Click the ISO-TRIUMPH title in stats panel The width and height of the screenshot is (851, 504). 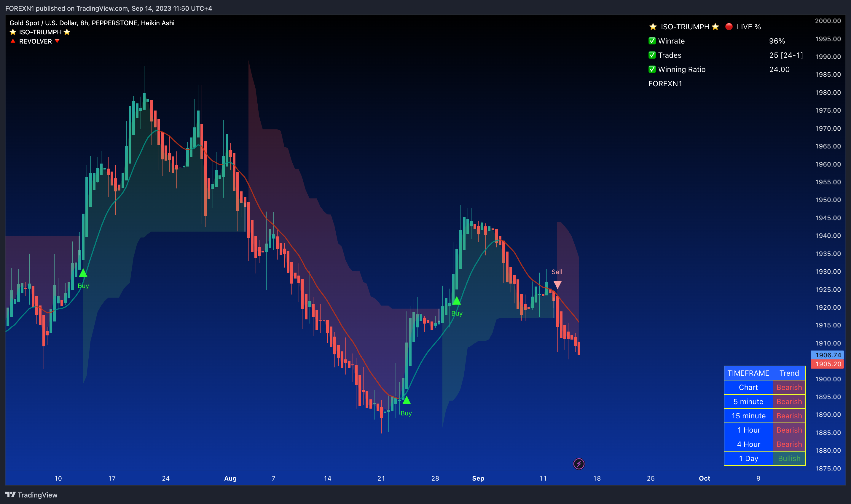684,26
